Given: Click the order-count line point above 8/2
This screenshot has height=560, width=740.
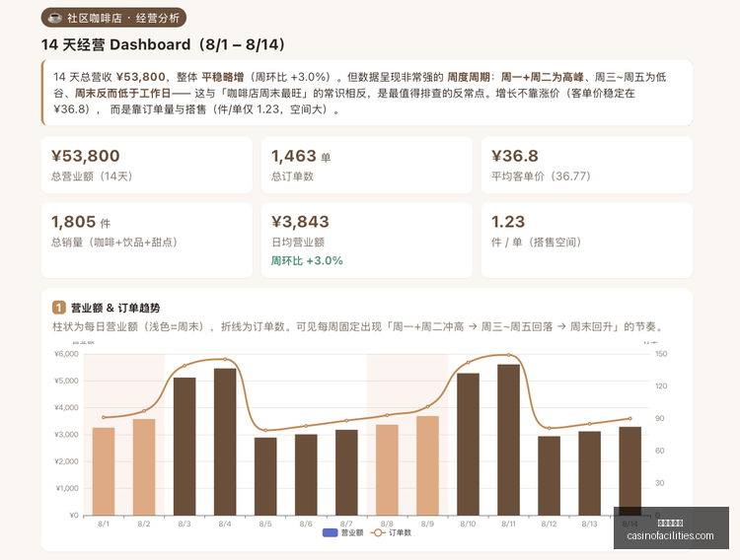Looking at the screenshot, I should pos(144,411).
